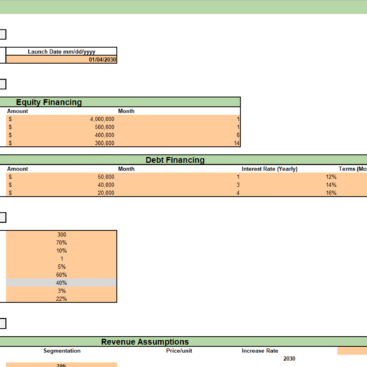Click the Month header under Debt Financing

coord(126,169)
